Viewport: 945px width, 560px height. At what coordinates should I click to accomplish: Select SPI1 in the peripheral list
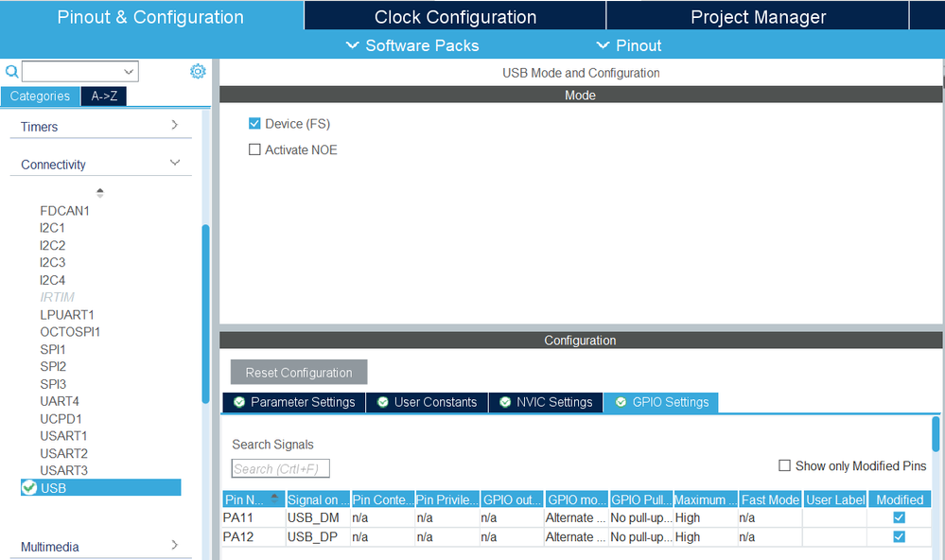tap(52, 349)
